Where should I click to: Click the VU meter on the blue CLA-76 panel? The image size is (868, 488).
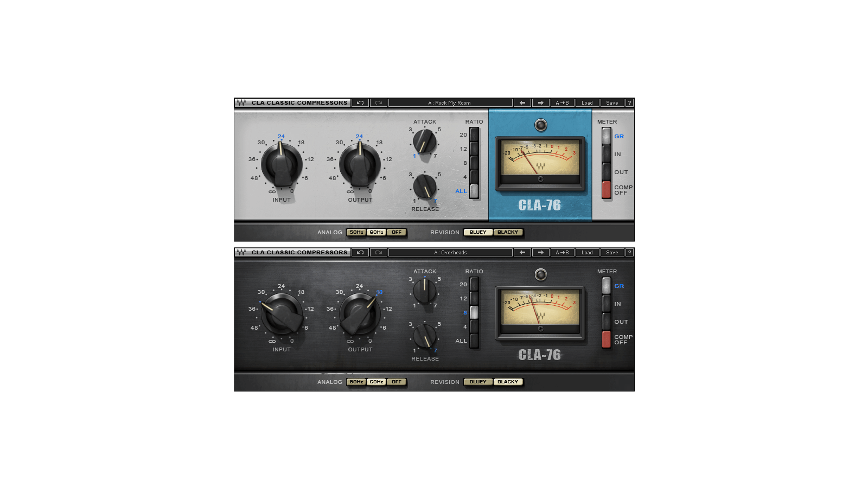point(540,163)
